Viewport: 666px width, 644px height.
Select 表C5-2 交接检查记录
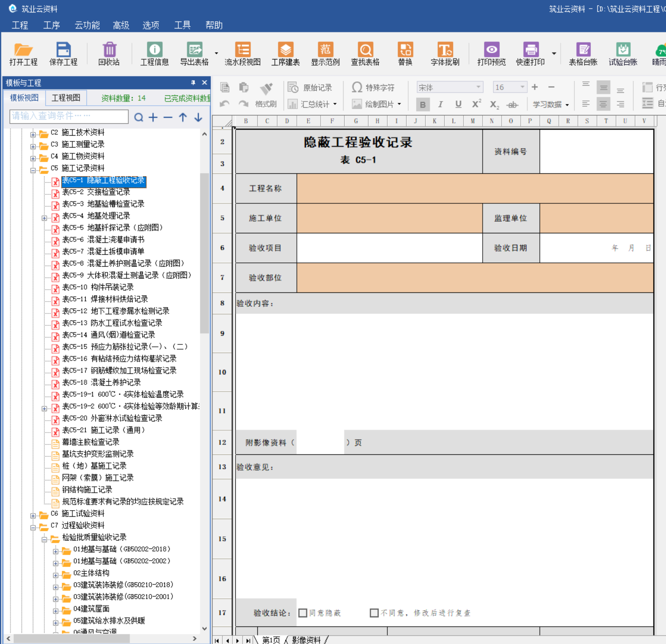pyautogui.click(x=96, y=192)
